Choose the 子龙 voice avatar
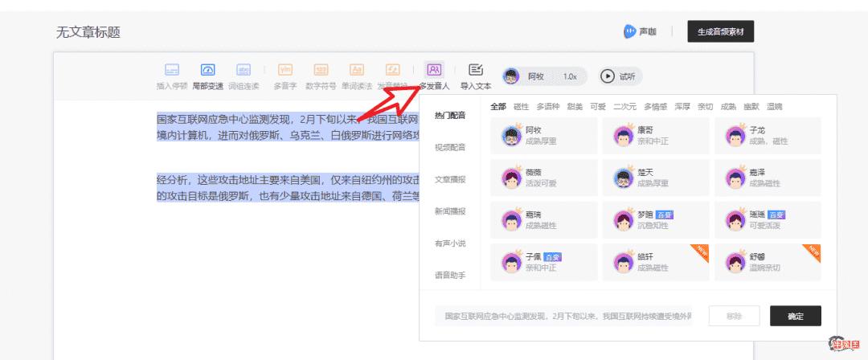 735,136
